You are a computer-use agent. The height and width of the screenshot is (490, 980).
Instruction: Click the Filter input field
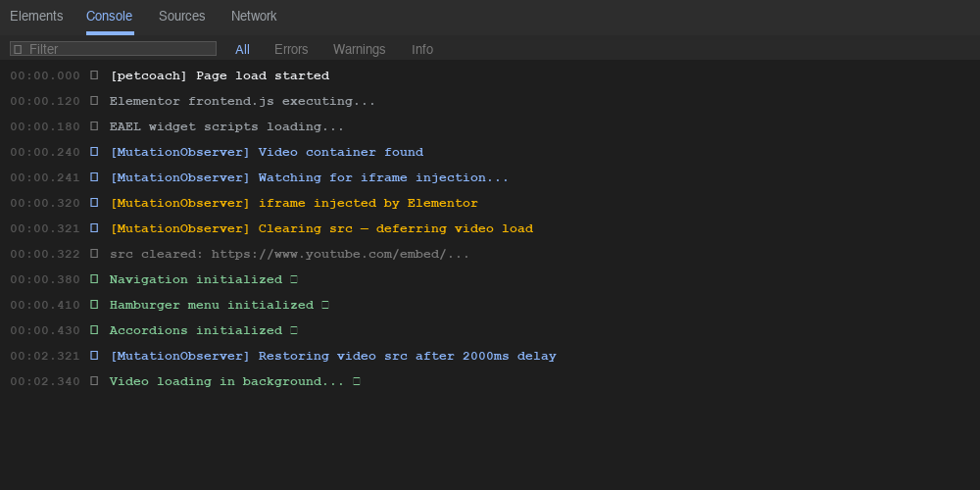click(113, 49)
